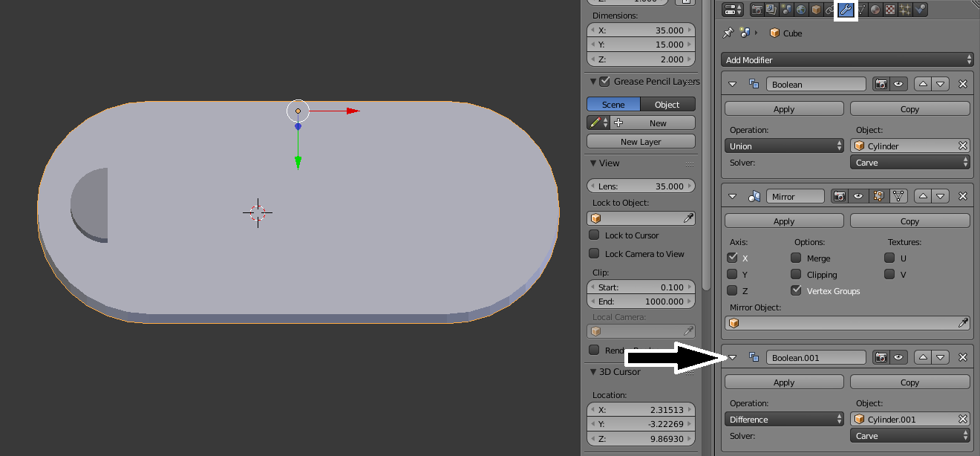The height and width of the screenshot is (456, 980).
Task: Open the Render Layers properties tab
Action: 771,10
